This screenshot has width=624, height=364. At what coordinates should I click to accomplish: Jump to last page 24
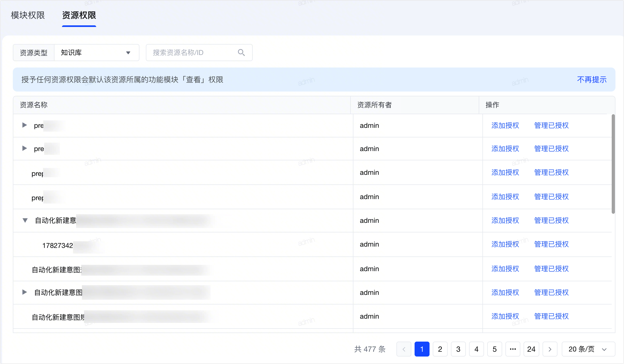tap(531, 349)
